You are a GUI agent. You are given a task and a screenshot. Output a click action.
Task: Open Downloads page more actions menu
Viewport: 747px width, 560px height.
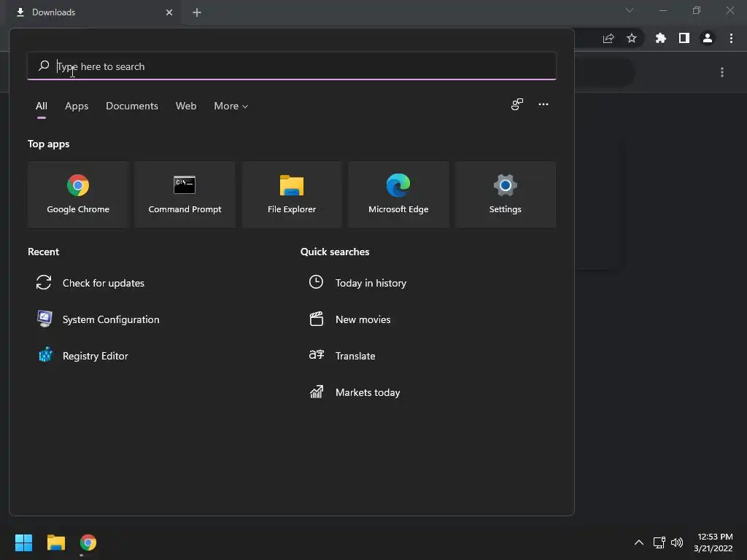pos(722,72)
